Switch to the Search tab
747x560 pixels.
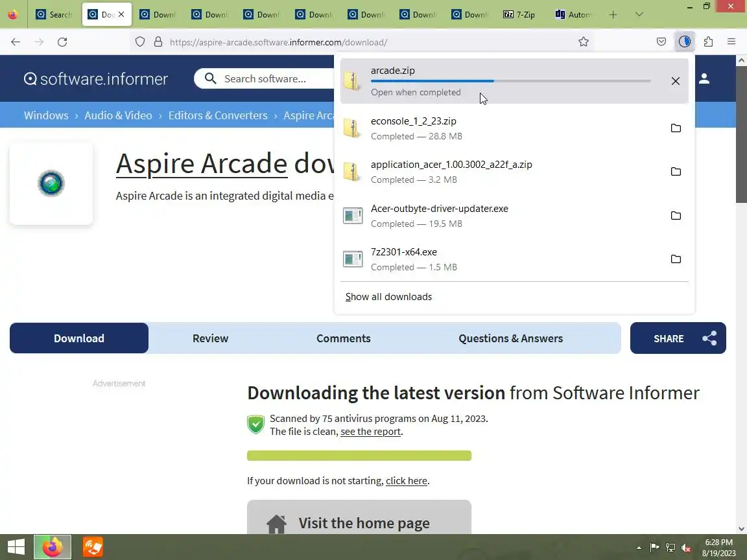(54, 15)
